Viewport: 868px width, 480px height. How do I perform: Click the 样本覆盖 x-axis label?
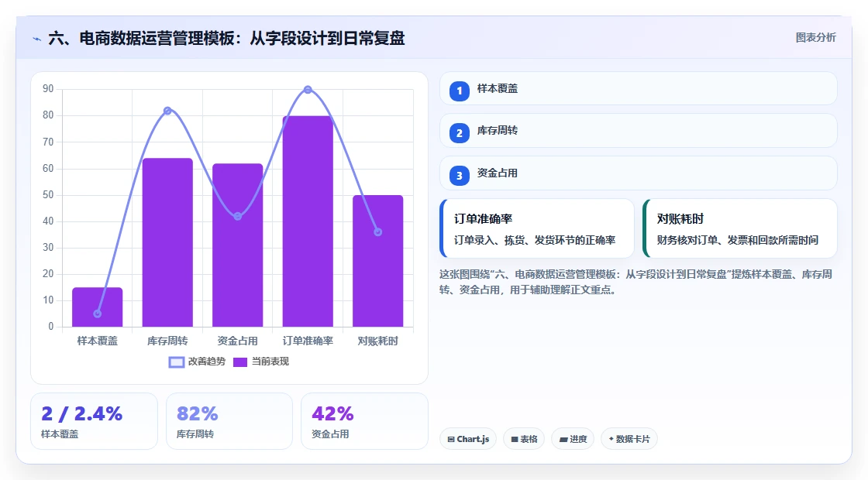pyautogui.click(x=98, y=341)
